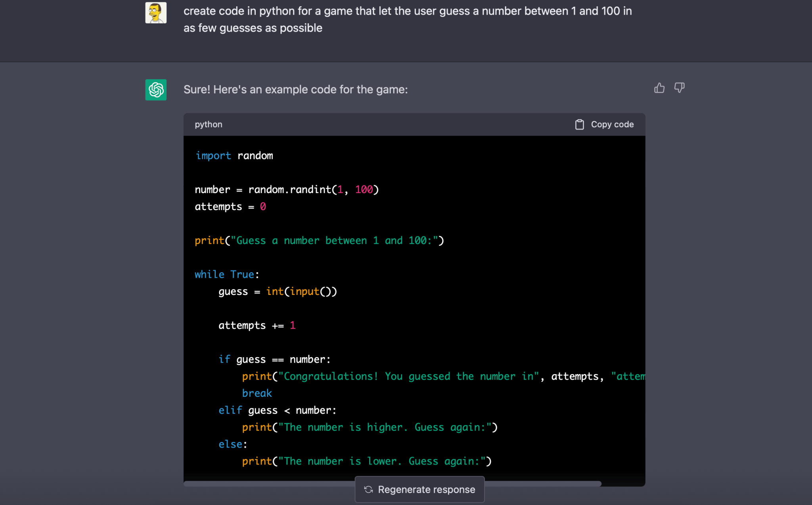Image resolution: width=812 pixels, height=505 pixels.
Task: Click the ChatGPT assistant avatar icon
Action: pos(156,90)
